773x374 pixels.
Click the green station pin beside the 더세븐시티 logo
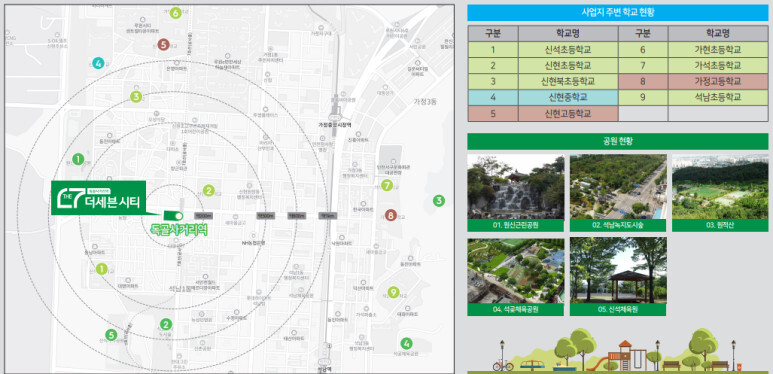click(173, 216)
